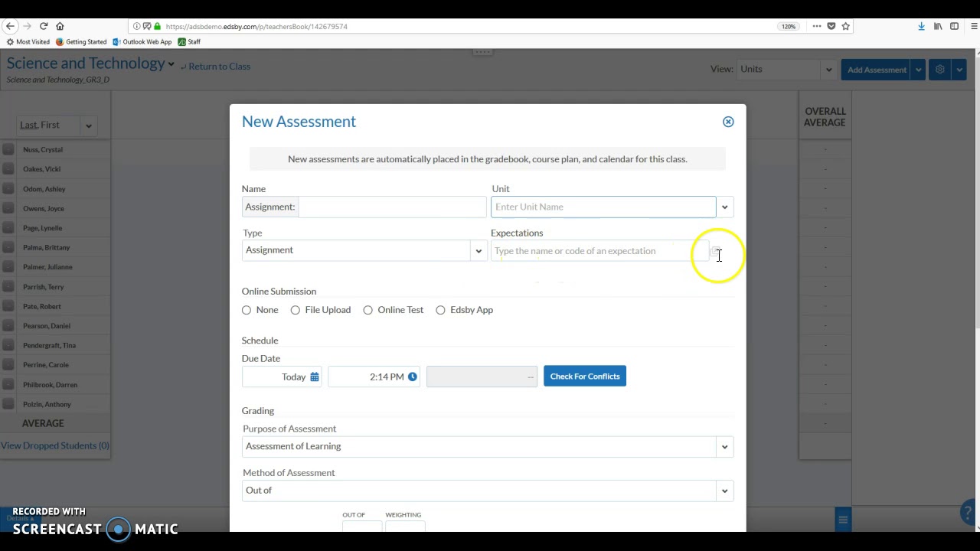The width and height of the screenshot is (980, 551).
Task: Toggle the browser sidebar icon
Action: [x=954, y=26]
